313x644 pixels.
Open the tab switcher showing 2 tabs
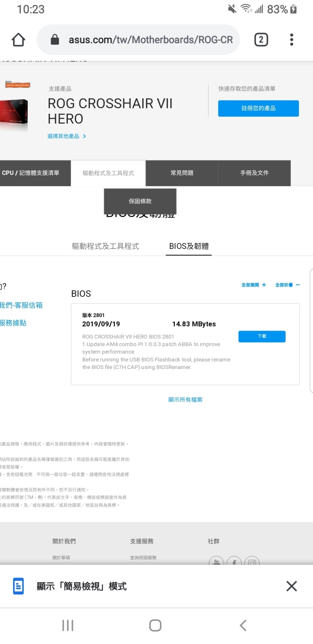261,40
